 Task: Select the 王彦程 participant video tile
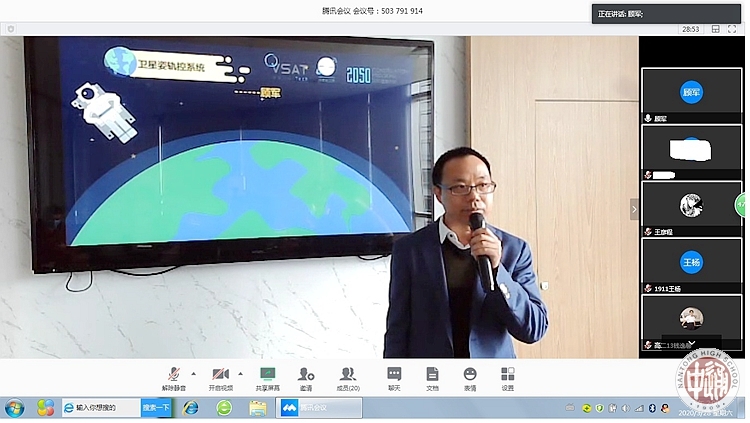point(691,208)
